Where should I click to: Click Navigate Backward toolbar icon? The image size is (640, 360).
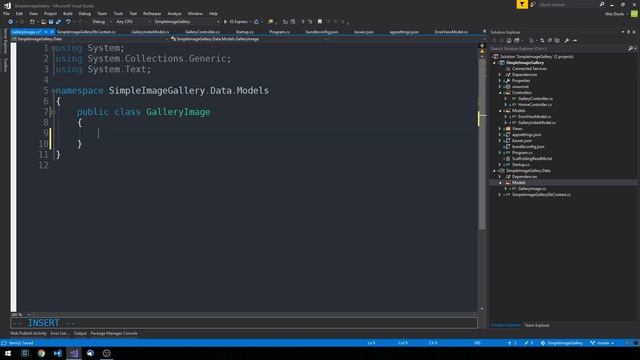(x=11, y=22)
